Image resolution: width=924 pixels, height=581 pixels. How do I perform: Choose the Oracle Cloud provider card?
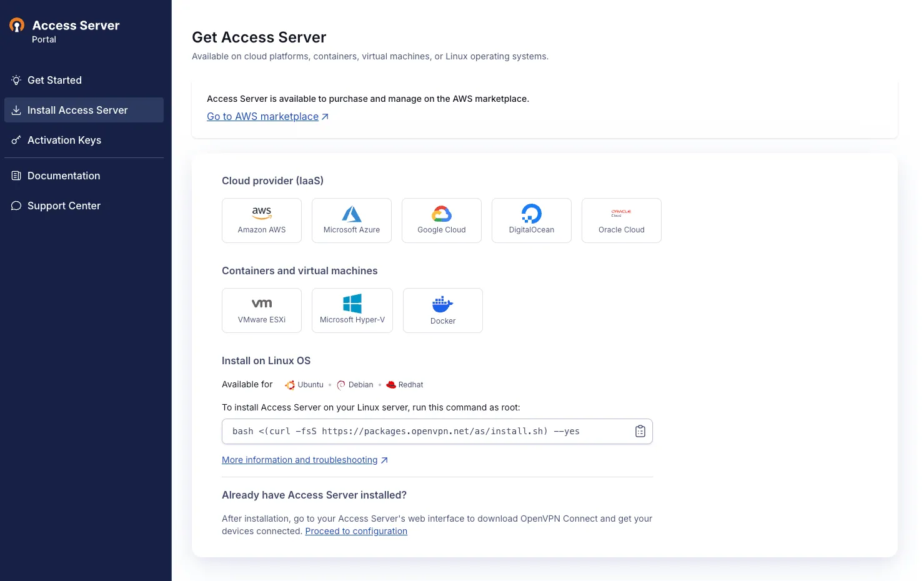click(x=622, y=221)
